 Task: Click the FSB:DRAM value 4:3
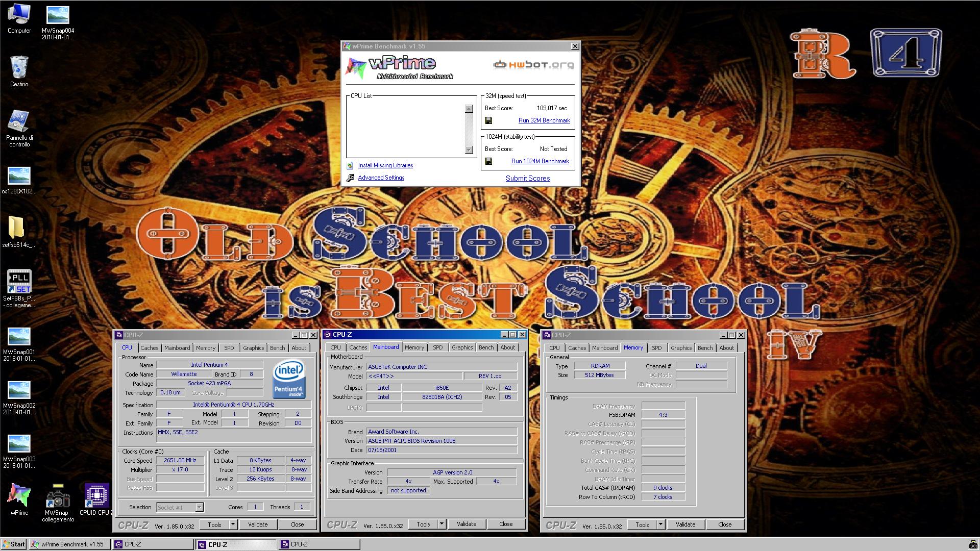click(x=663, y=415)
